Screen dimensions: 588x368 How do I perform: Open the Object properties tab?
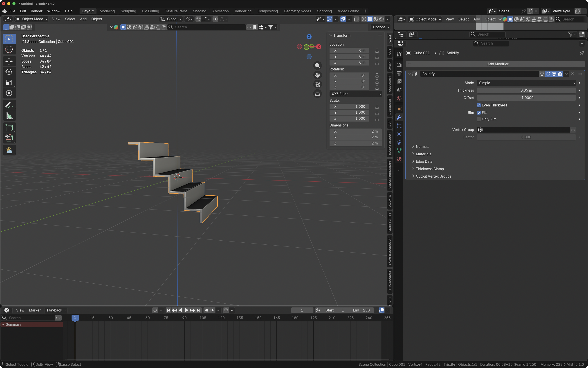pos(399,109)
